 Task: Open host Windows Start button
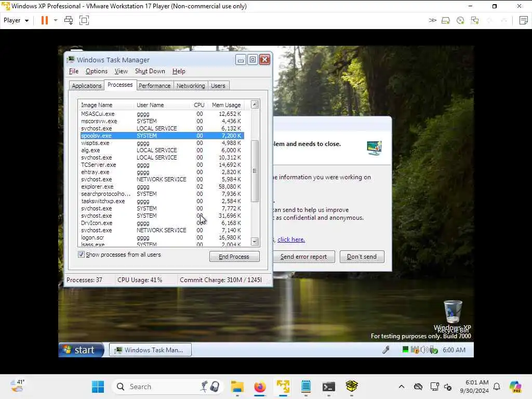tap(98, 387)
